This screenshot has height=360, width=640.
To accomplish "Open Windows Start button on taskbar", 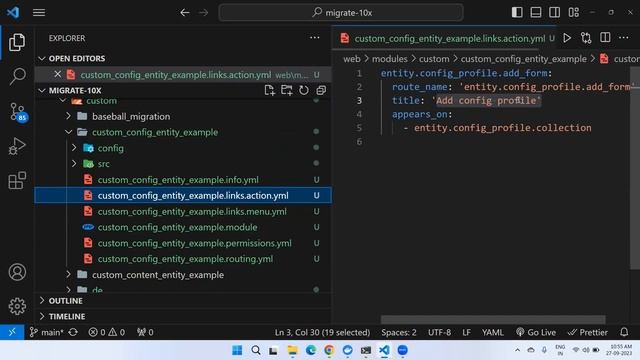I will coord(237,350).
